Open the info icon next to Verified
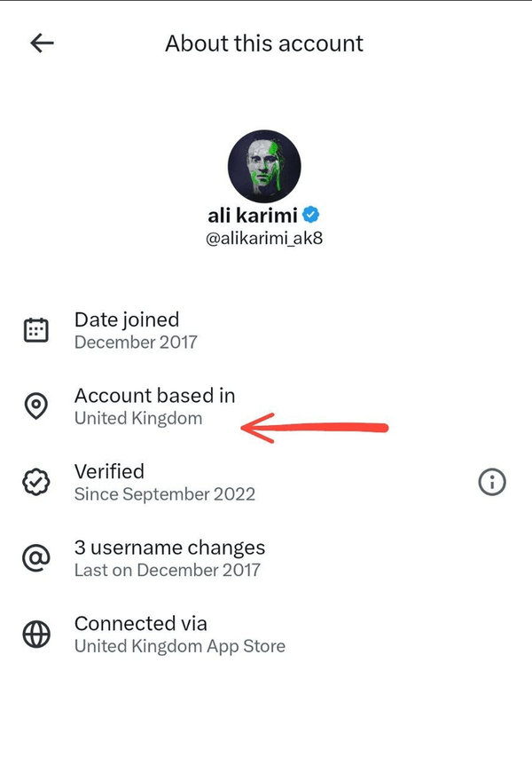 coord(492,482)
